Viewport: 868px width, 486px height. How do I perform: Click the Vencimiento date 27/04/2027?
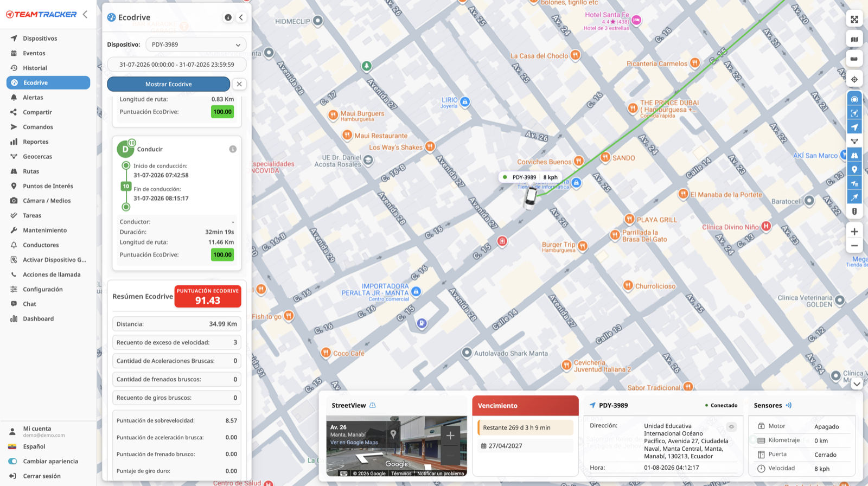[505, 446]
